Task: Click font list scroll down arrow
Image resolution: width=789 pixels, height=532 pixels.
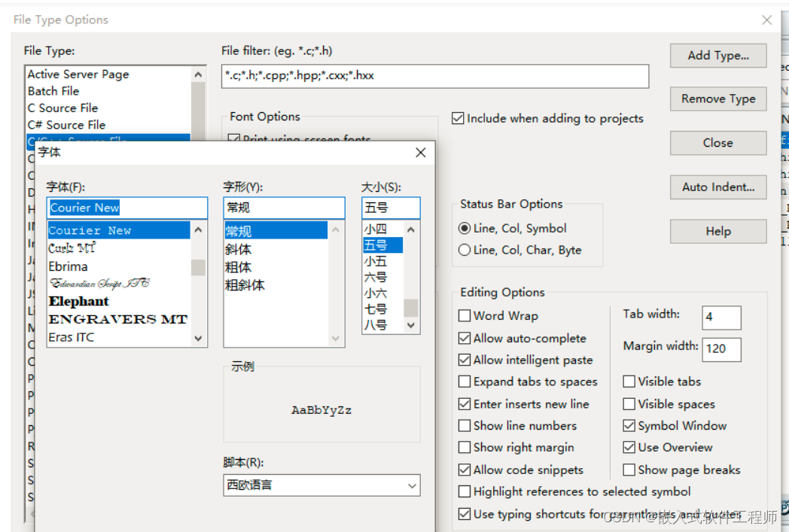Action: 198,339
